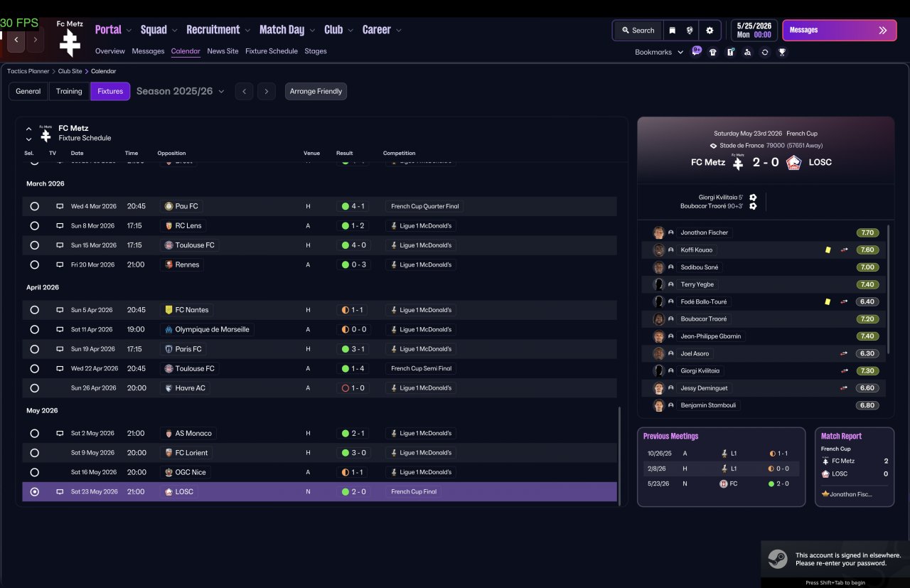Select the LOSC fixture radio button
Image resolution: width=910 pixels, height=588 pixels.
tap(34, 492)
